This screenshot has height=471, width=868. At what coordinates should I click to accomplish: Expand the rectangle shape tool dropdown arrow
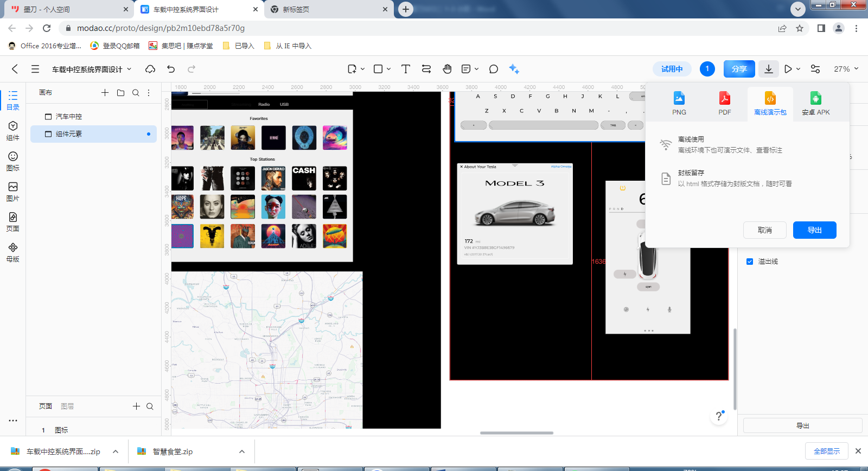(389, 69)
